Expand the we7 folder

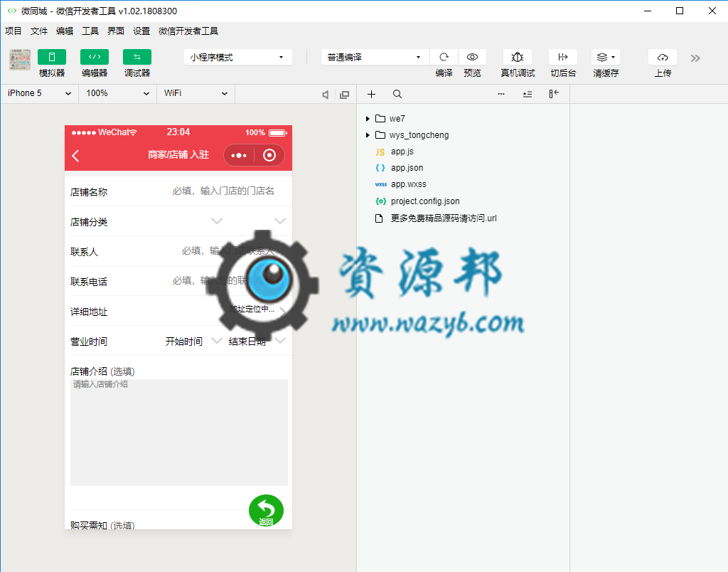pyautogui.click(x=368, y=119)
